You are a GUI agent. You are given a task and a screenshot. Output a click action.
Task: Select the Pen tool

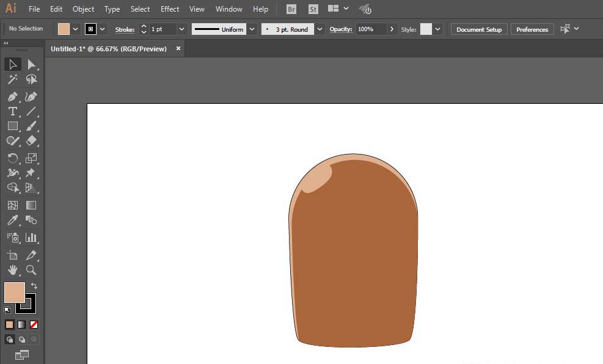tap(12, 97)
